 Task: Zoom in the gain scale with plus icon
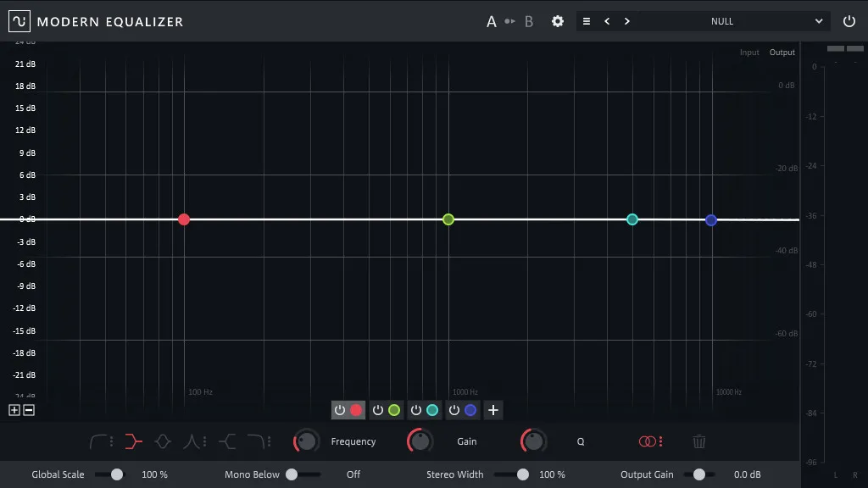coord(14,410)
